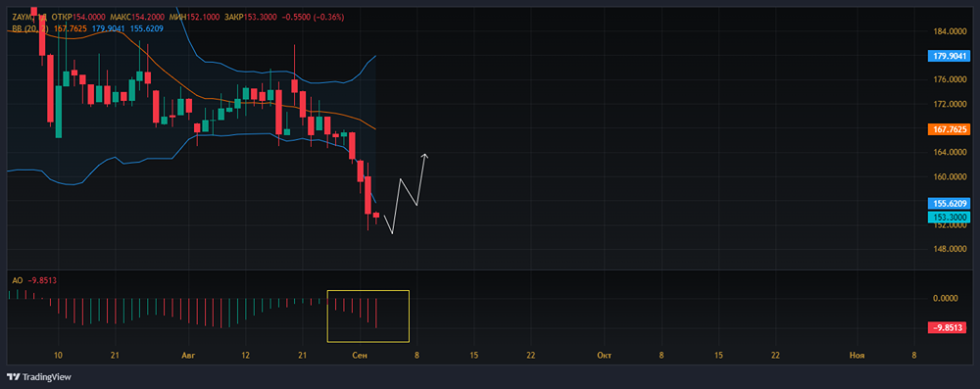The height and width of the screenshot is (389, 980).
Task: Click the blue 179.9041 price axis tag
Action: point(949,56)
